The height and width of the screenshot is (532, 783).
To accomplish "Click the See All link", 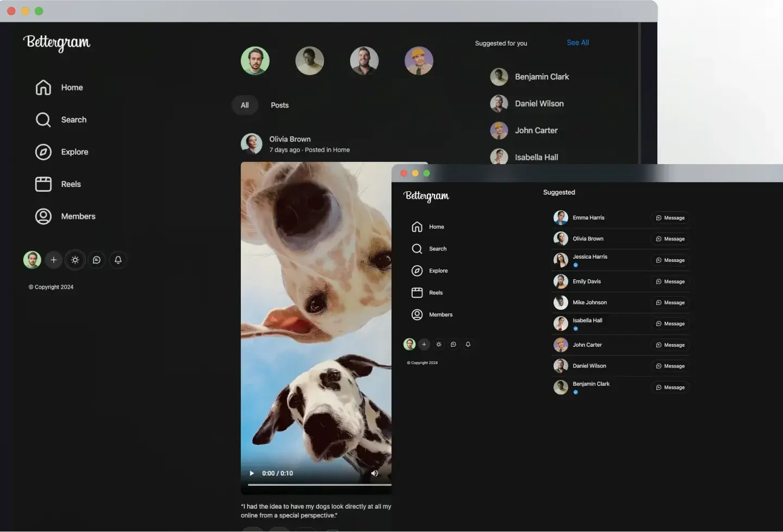I will point(577,42).
